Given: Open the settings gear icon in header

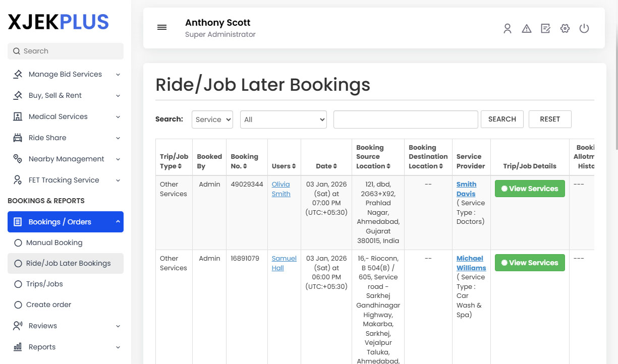Looking at the screenshot, I should point(565,29).
